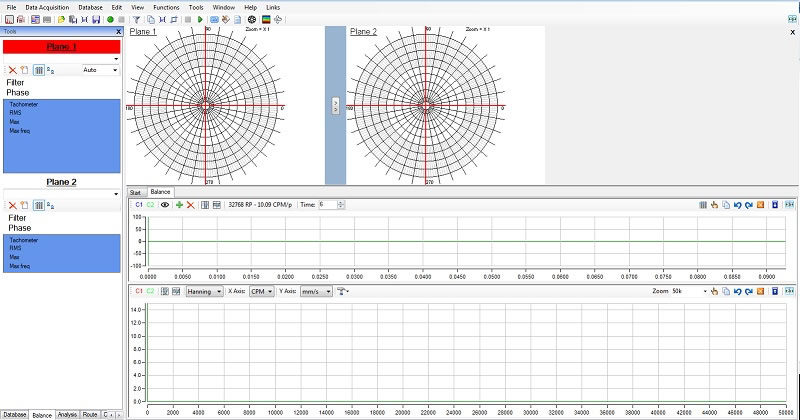The image size is (800, 420).
Task: Click the redo arrow in spectrum toolbar
Action: 749,290
